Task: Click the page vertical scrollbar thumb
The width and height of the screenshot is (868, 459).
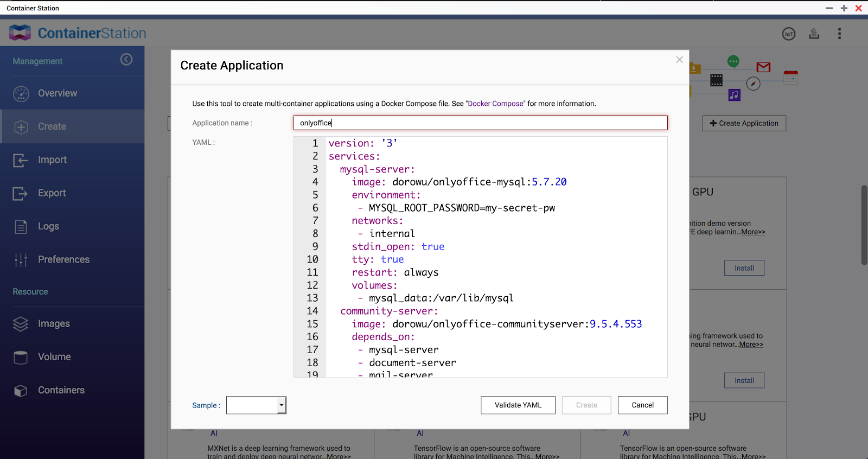Action: coord(864,225)
